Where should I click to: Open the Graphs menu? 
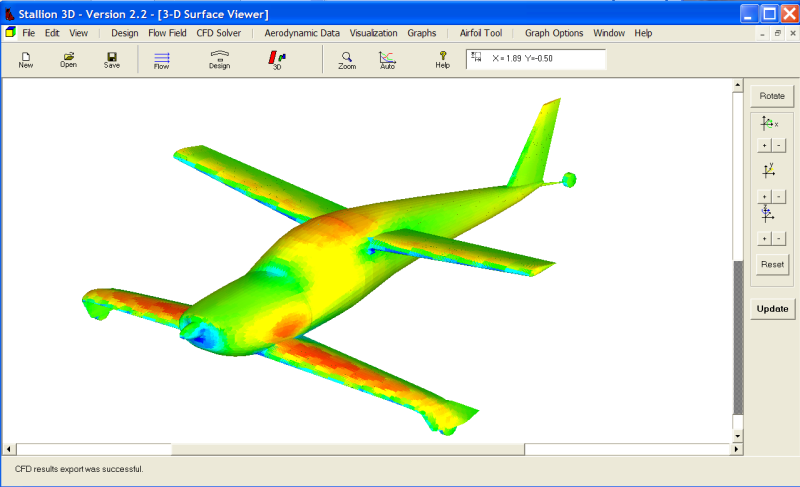coord(421,33)
